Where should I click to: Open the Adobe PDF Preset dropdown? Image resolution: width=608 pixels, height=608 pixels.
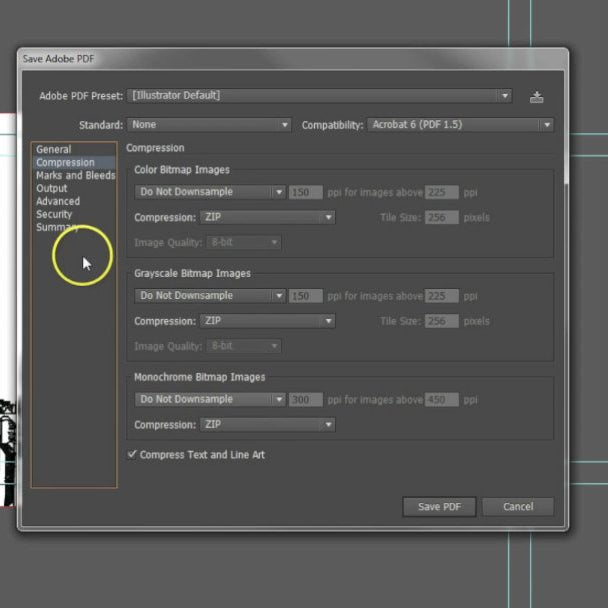(x=320, y=96)
